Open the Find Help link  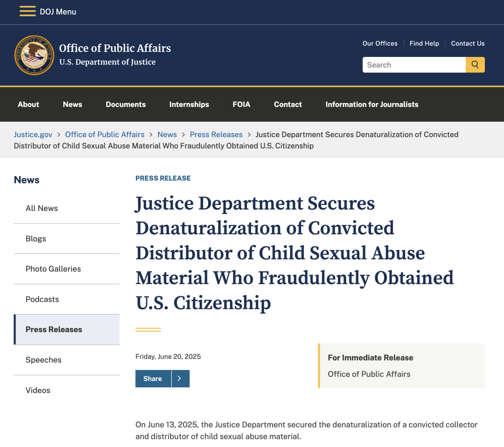tap(424, 43)
